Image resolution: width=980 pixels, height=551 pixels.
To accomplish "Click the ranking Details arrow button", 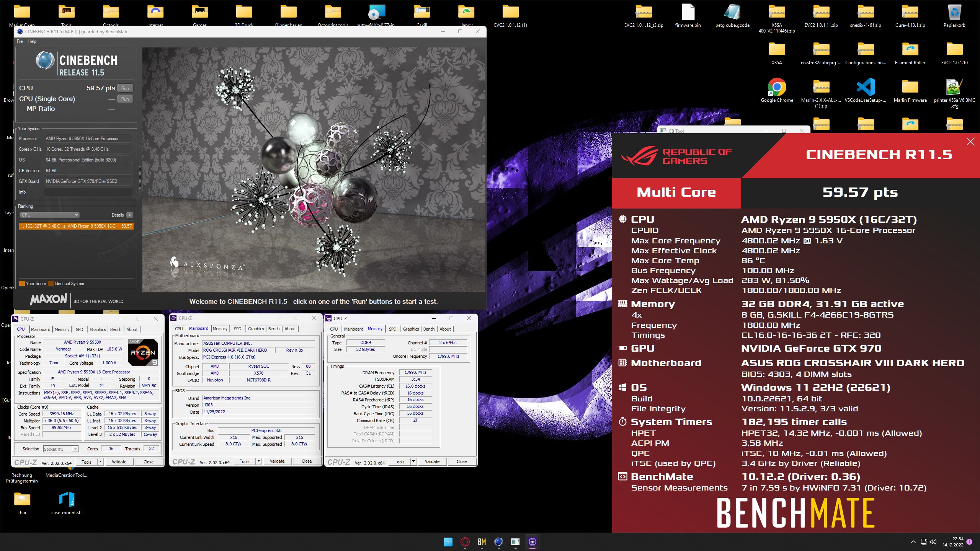I will [130, 215].
